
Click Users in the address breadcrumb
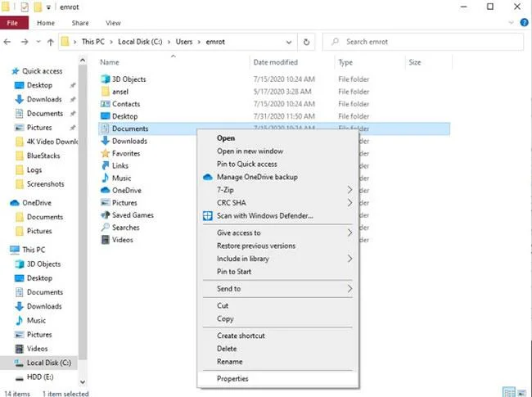[x=184, y=42]
